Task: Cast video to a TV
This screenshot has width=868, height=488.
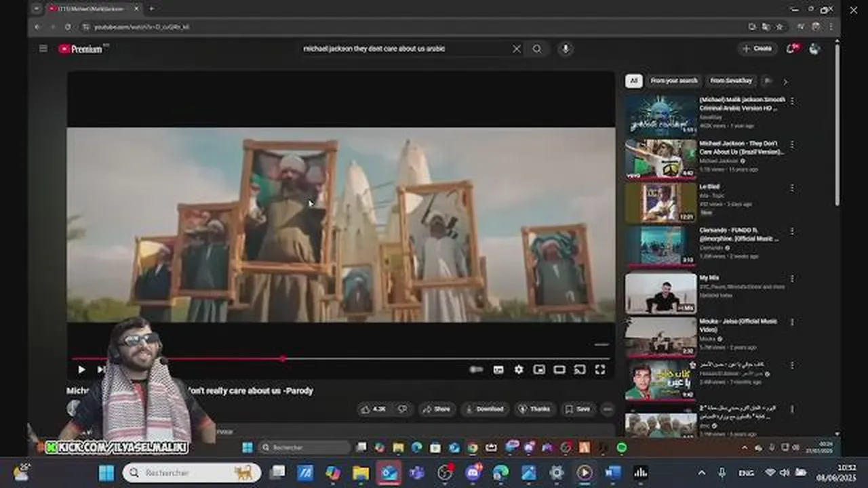Action: click(580, 369)
